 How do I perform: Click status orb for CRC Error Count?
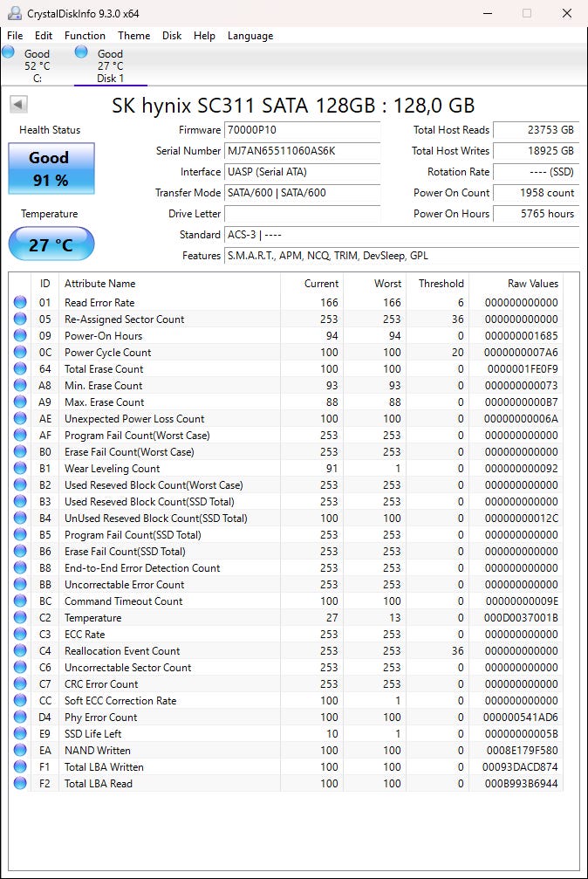tap(20, 684)
